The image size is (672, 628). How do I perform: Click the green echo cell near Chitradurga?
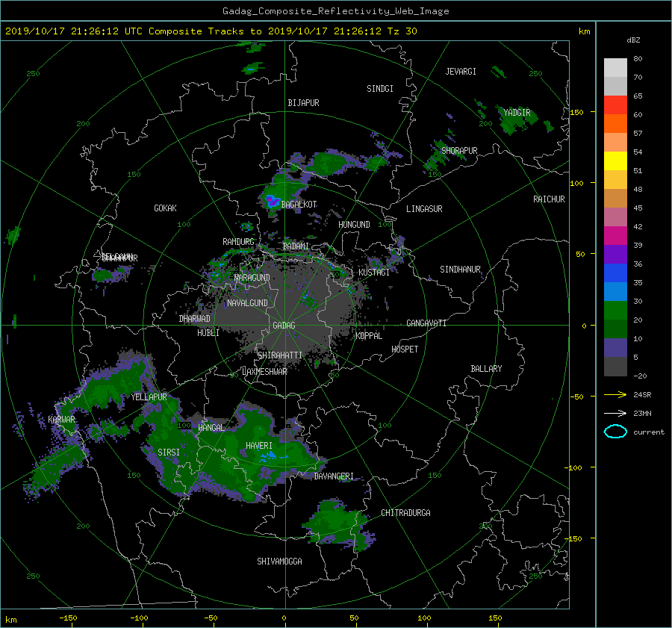[x=337, y=524]
